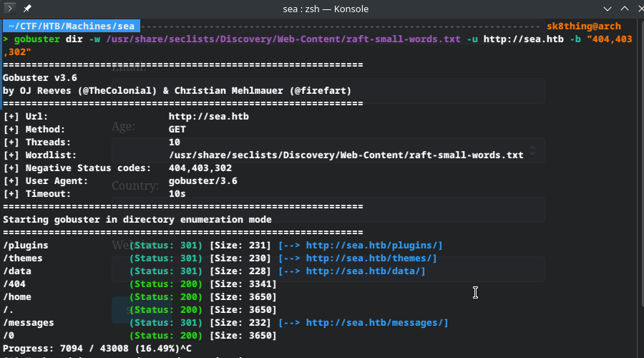Open the http://sea.htb/themes/ redirect link
The width and height of the screenshot is (644, 358).
point(371,258)
